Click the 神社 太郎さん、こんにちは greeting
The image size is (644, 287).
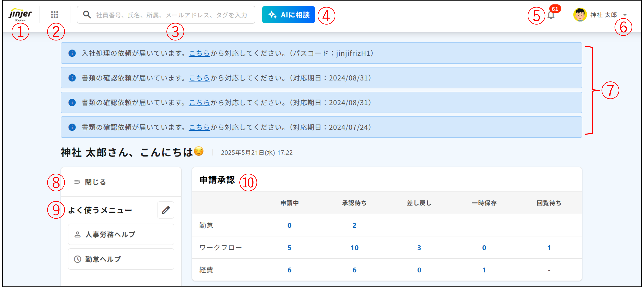pos(127,152)
